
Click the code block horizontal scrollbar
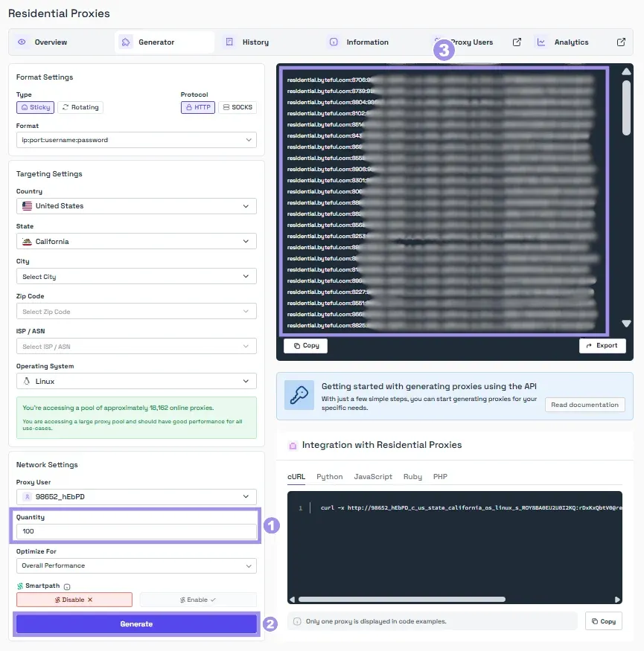pyautogui.click(x=402, y=600)
